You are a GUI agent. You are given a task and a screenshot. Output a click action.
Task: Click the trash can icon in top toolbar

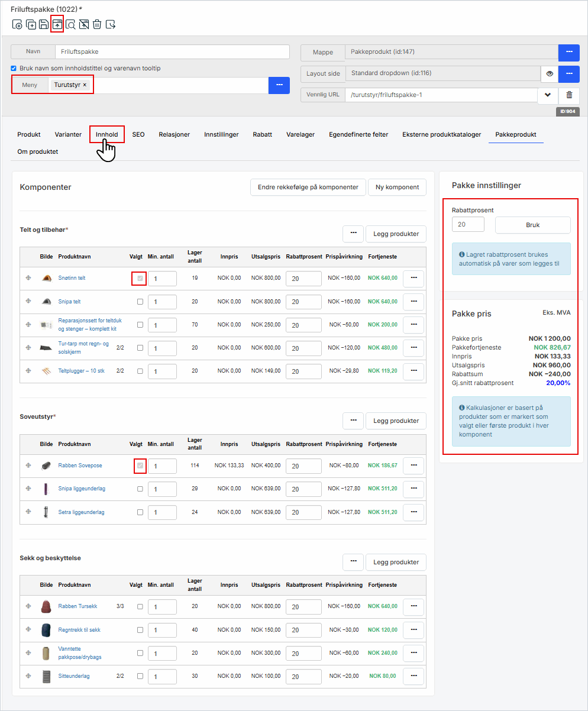(x=97, y=24)
